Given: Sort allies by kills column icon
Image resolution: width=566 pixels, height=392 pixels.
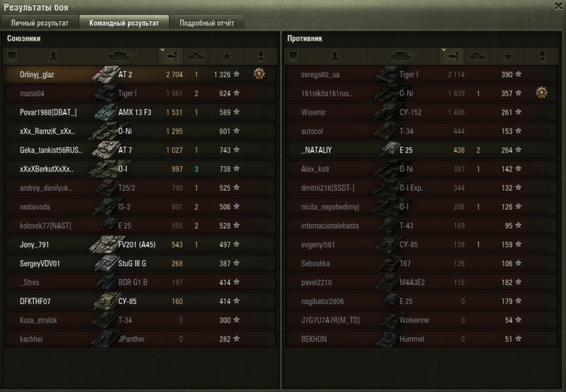Looking at the screenshot, I should [x=197, y=56].
